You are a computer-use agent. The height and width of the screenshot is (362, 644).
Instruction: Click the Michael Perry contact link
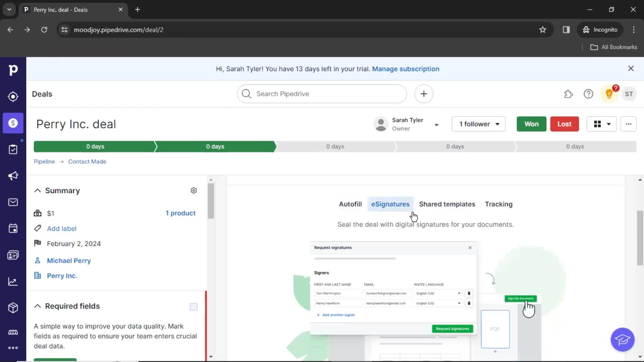[x=69, y=260]
